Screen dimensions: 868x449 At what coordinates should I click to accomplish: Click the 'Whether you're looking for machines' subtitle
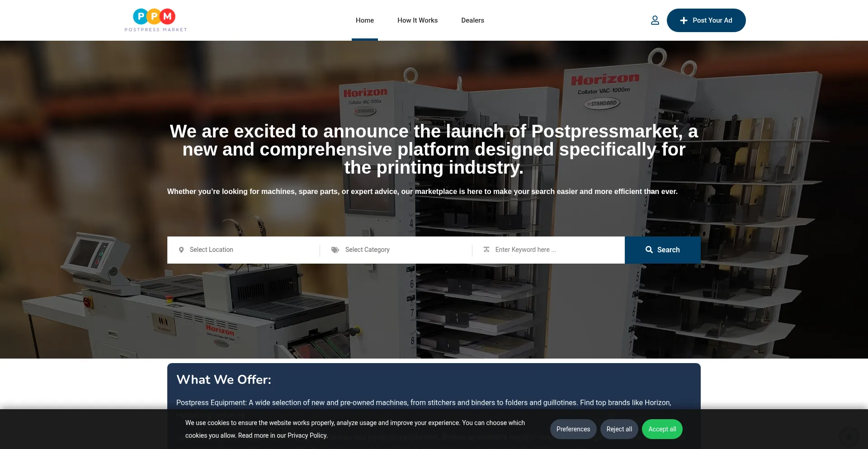422,191
